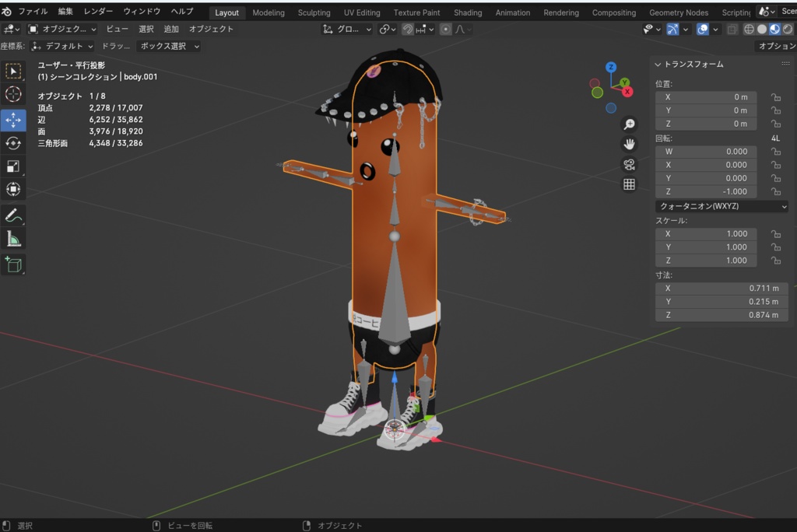
Task: Open the overlays options dropdown arrow
Action: click(715, 30)
